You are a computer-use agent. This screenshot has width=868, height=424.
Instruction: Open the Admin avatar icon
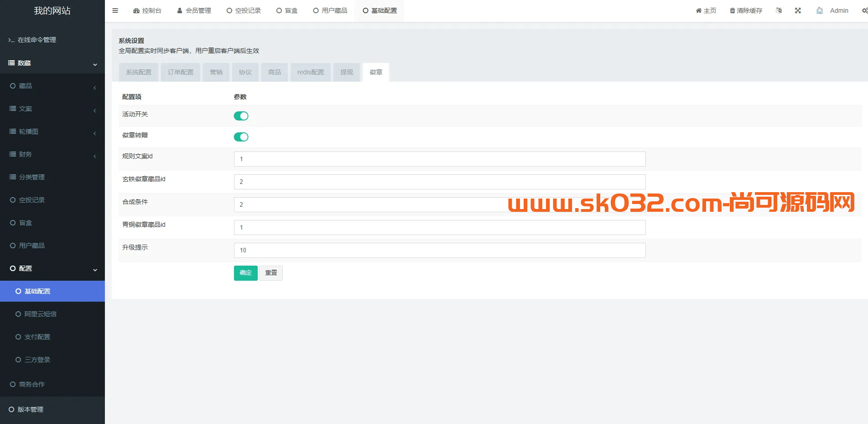[820, 10]
